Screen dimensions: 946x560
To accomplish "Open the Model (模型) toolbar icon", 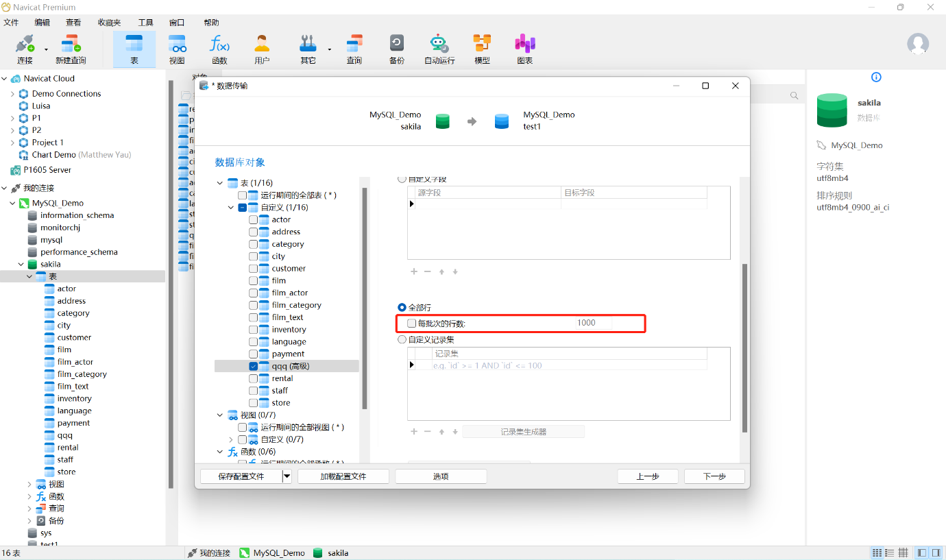I will coord(482,49).
